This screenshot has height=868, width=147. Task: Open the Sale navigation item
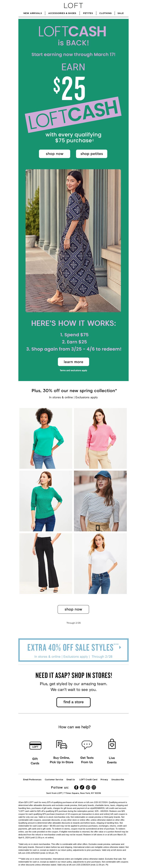[120, 13]
